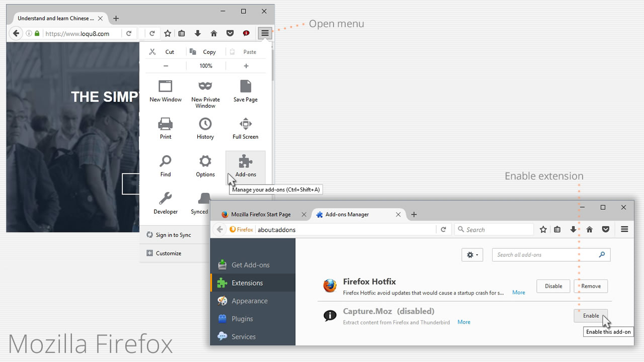Screen dimensions: 644x362
Task: Increase zoom with the plus control
Action: click(246, 65)
